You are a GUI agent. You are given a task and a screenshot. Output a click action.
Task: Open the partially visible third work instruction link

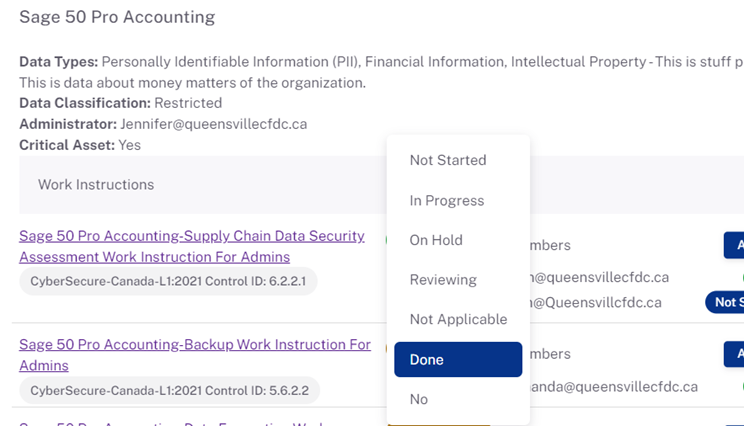click(171, 423)
